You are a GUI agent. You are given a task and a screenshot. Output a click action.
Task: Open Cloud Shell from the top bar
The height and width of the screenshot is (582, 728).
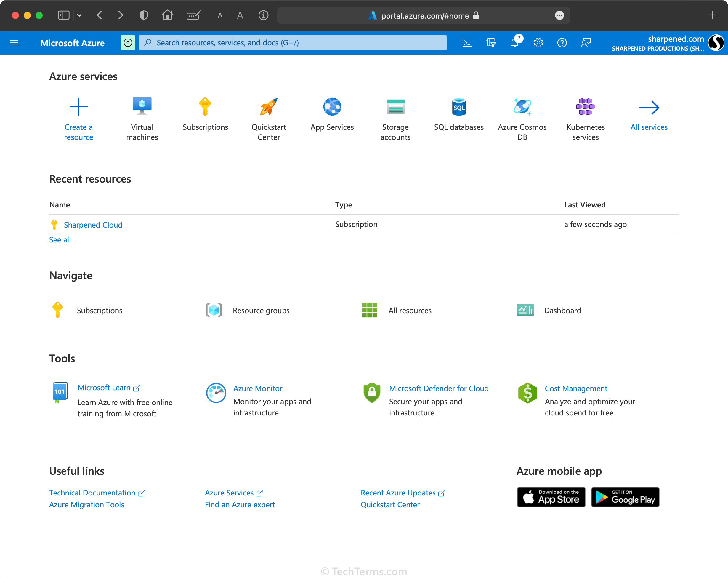tap(467, 43)
